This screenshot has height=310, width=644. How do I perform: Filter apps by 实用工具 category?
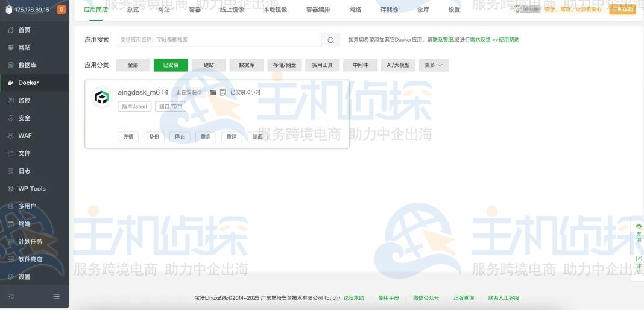click(323, 65)
